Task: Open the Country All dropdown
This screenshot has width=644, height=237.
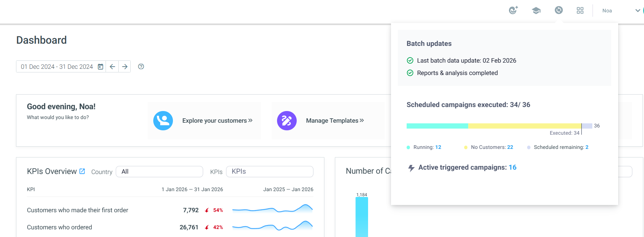Action: click(x=159, y=171)
